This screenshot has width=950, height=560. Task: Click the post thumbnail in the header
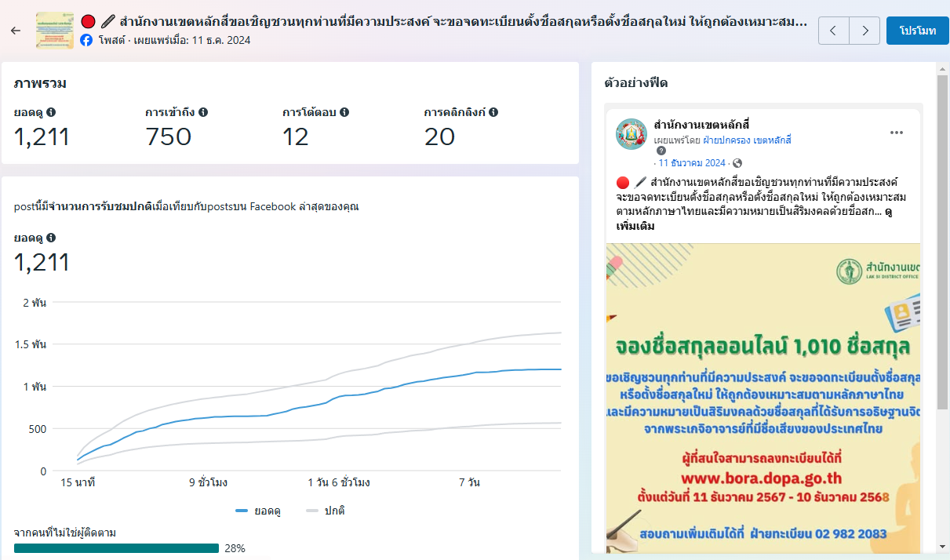click(x=55, y=31)
